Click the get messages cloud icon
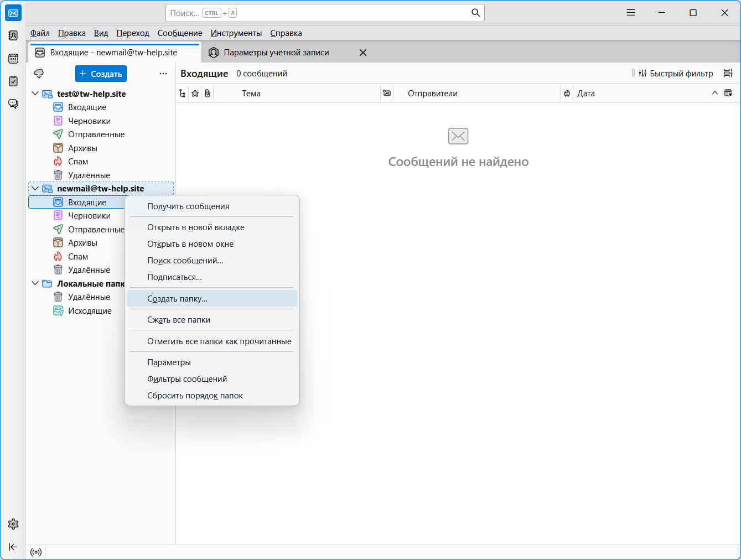Viewport: 741px width, 560px height. click(39, 74)
